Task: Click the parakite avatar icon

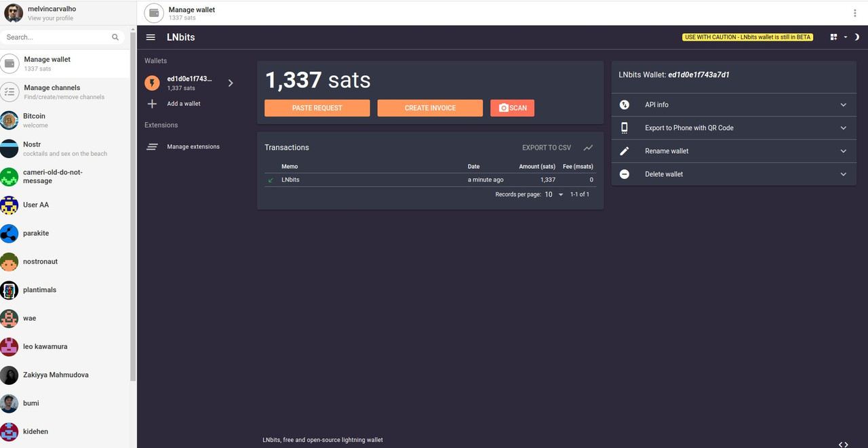Action: coord(9,233)
